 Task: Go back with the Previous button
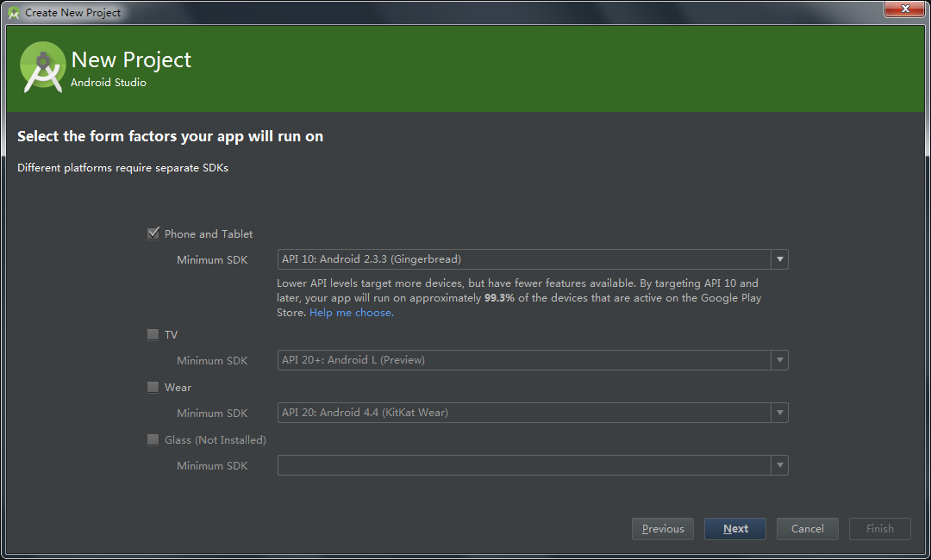[663, 529]
